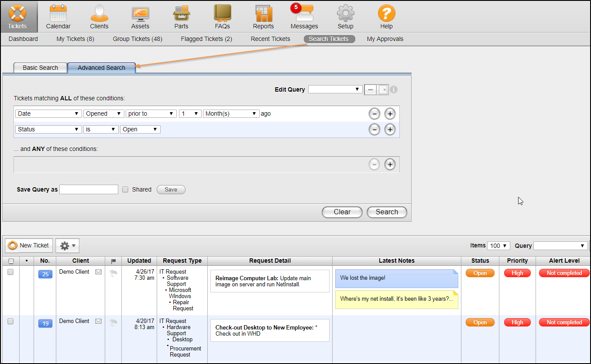Add a condition to the ANY section
This screenshot has height=364, width=591.
[x=390, y=165]
